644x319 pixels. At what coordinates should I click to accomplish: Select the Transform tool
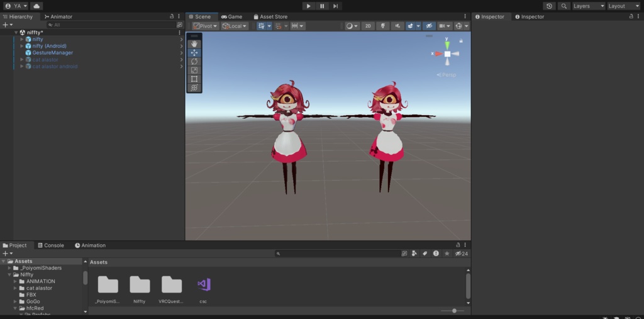[x=194, y=87]
